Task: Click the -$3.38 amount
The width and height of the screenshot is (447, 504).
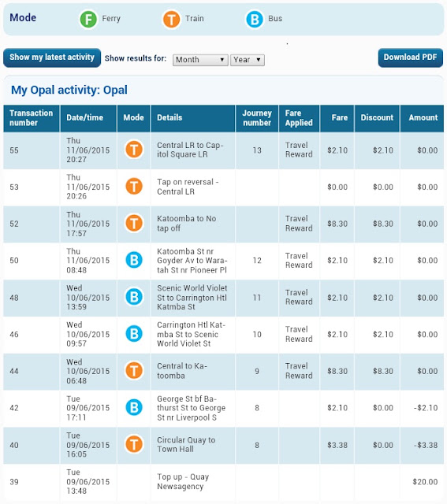Action: (x=426, y=445)
